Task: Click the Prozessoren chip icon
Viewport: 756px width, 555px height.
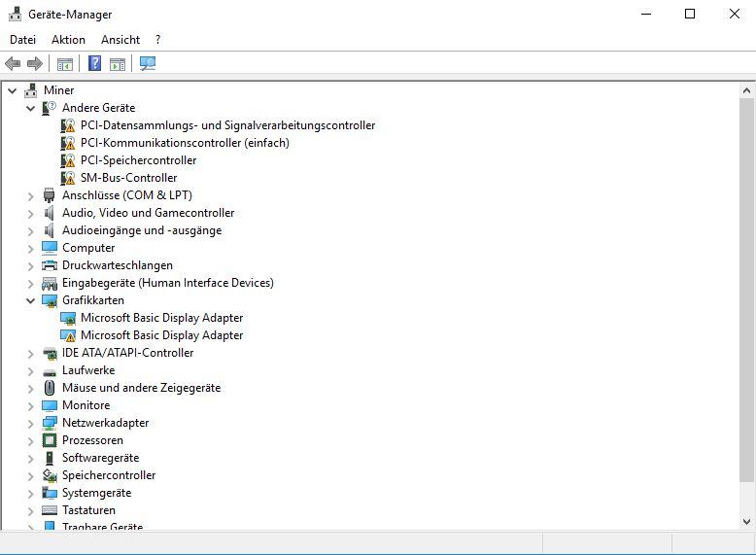Action: [x=50, y=440]
